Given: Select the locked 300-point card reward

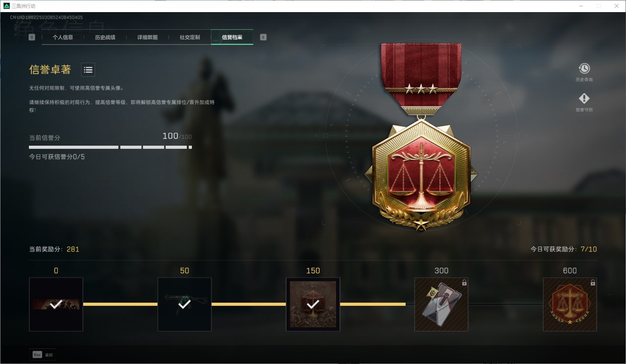Looking at the screenshot, I should coord(441,304).
